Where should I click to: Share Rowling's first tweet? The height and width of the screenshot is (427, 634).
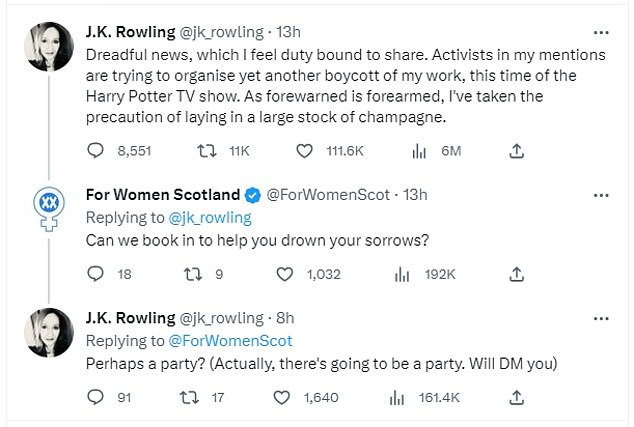click(516, 150)
